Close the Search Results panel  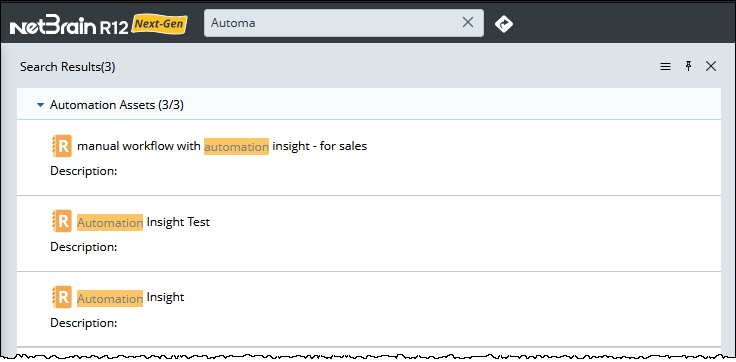click(x=711, y=67)
